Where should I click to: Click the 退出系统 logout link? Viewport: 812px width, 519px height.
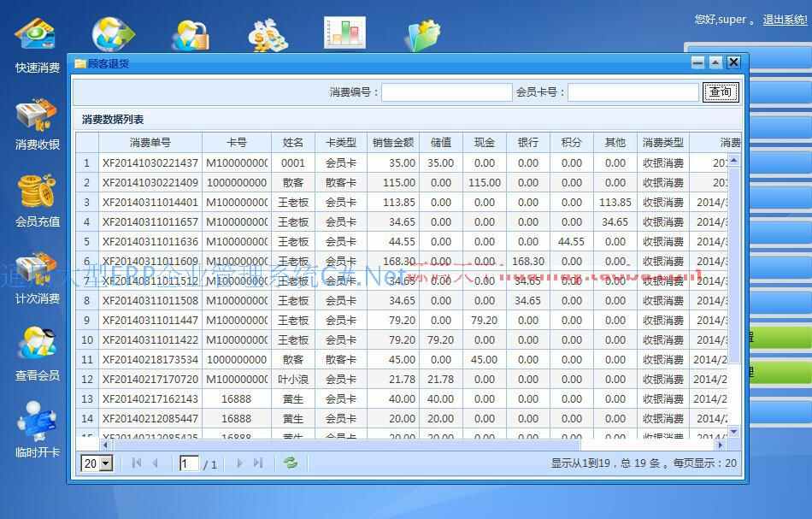click(785, 20)
